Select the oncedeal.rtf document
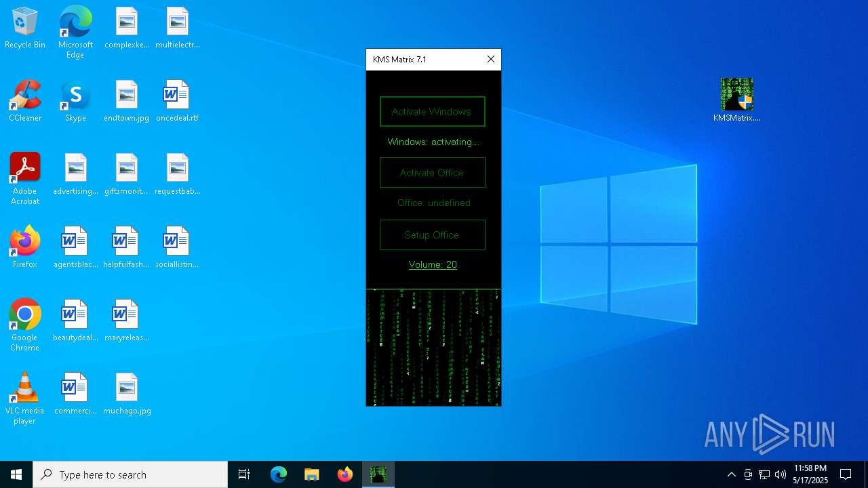This screenshot has height=488, width=868. [178, 101]
